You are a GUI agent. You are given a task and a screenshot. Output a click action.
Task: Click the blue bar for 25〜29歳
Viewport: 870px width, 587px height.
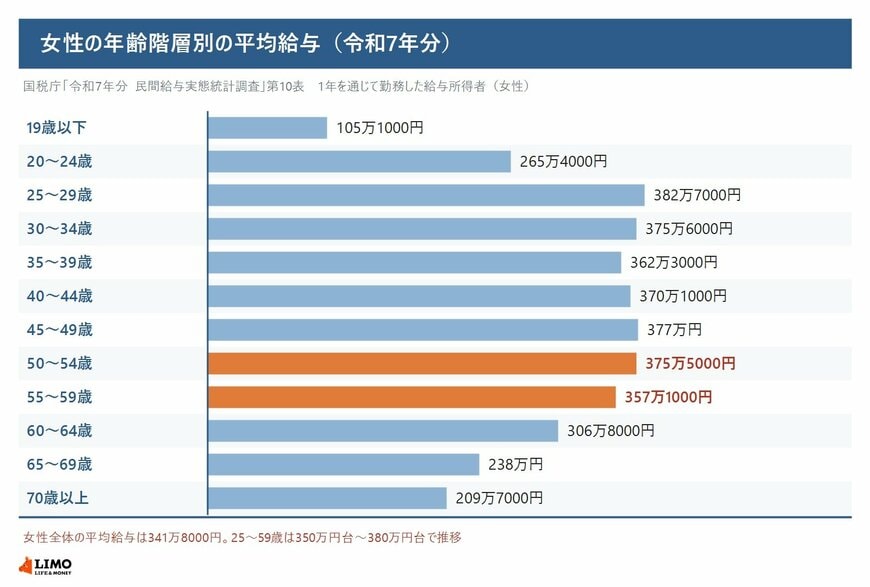427,195
